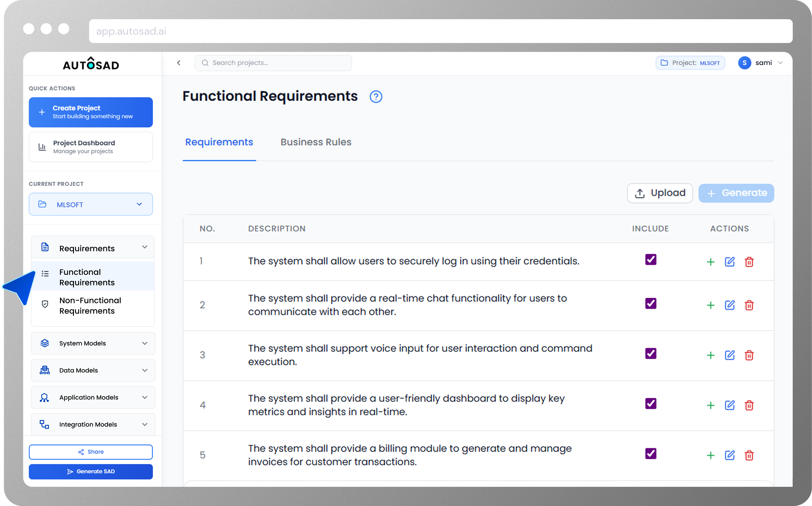Add a row after requirement 3
This screenshot has width=812, height=506.
point(710,355)
